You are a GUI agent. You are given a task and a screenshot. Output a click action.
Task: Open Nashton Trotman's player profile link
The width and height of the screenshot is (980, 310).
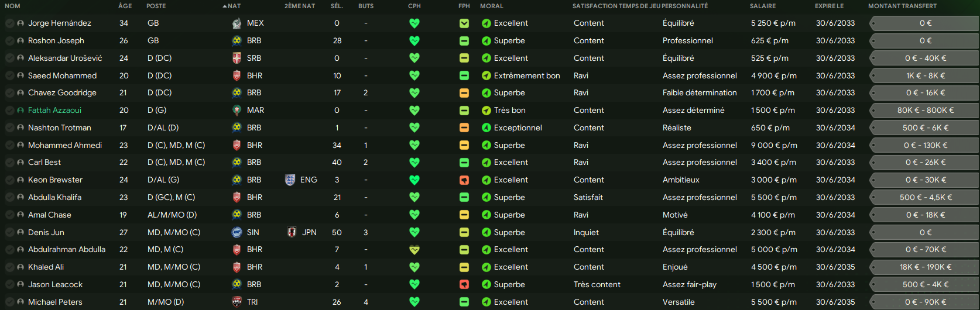pyautogui.click(x=60, y=128)
